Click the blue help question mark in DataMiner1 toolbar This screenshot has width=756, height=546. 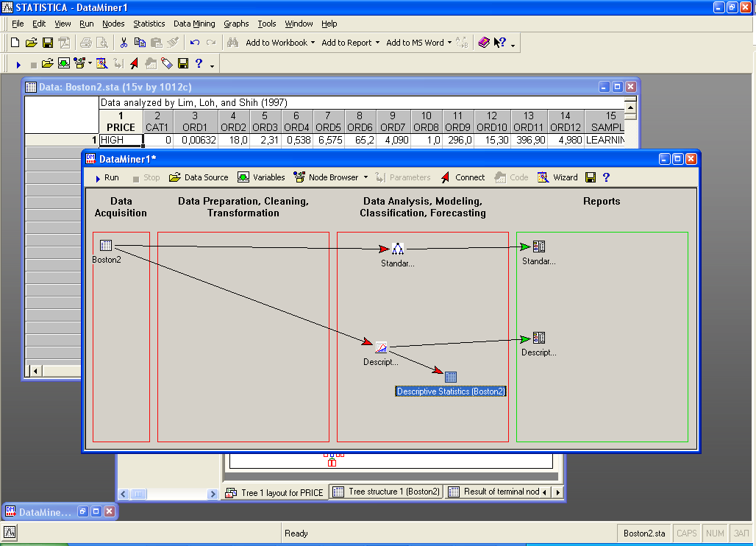(606, 177)
